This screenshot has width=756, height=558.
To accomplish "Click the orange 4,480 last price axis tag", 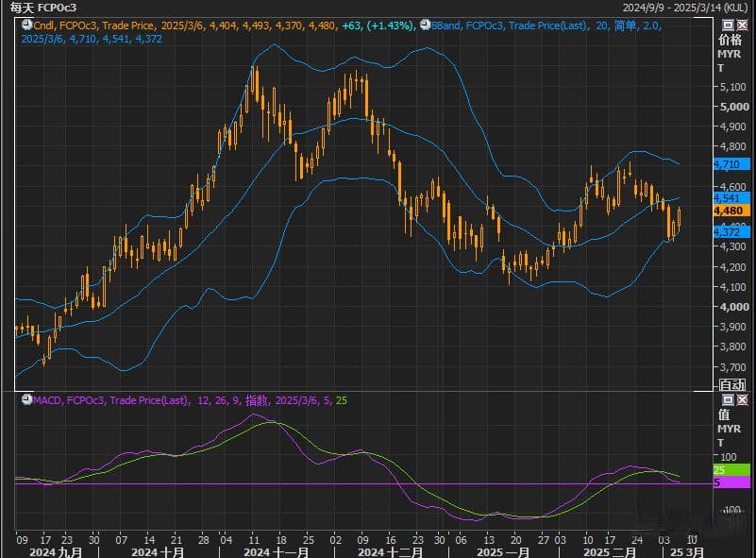I will [x=731, y=211].
